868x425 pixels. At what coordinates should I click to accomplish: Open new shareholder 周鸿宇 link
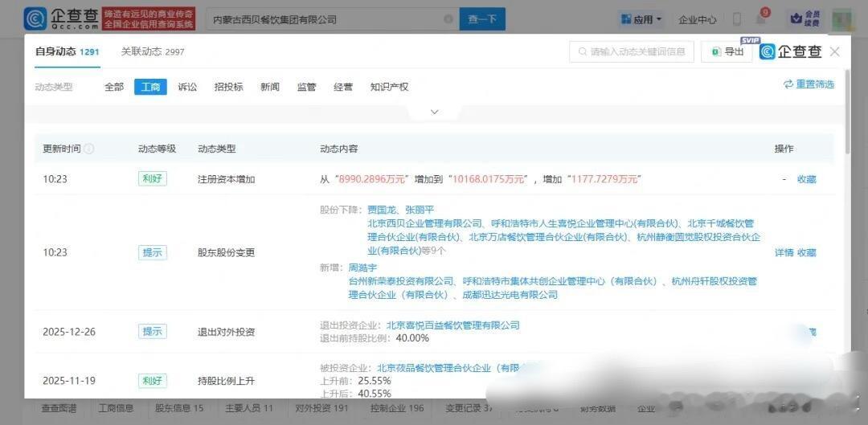coord(363,268)
